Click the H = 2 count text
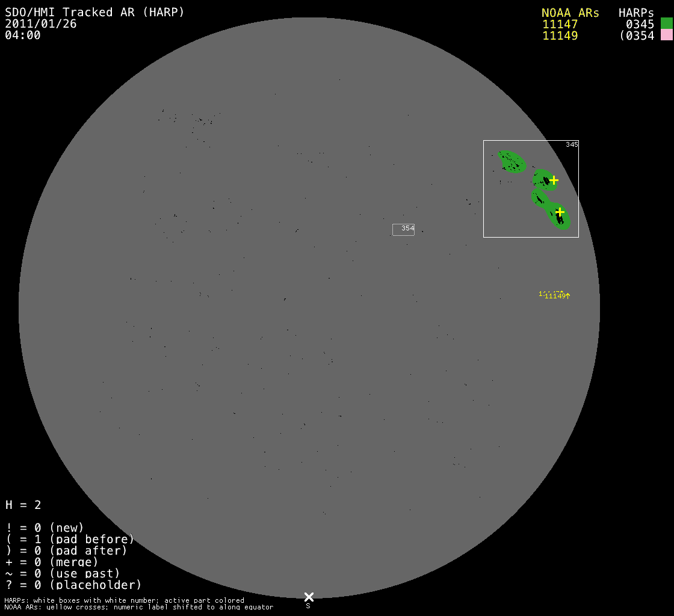The image size is (674, 616). [23, 505]
